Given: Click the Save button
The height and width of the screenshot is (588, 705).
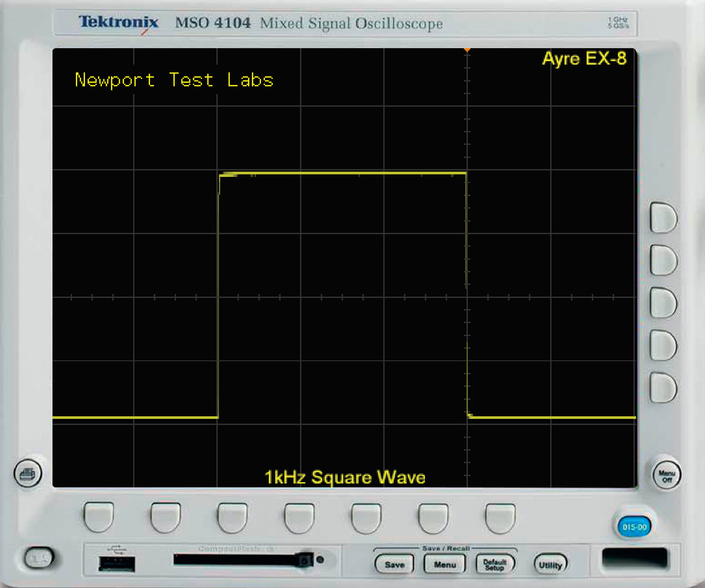Looking at the screenshot, I should [x=394, y=564].
